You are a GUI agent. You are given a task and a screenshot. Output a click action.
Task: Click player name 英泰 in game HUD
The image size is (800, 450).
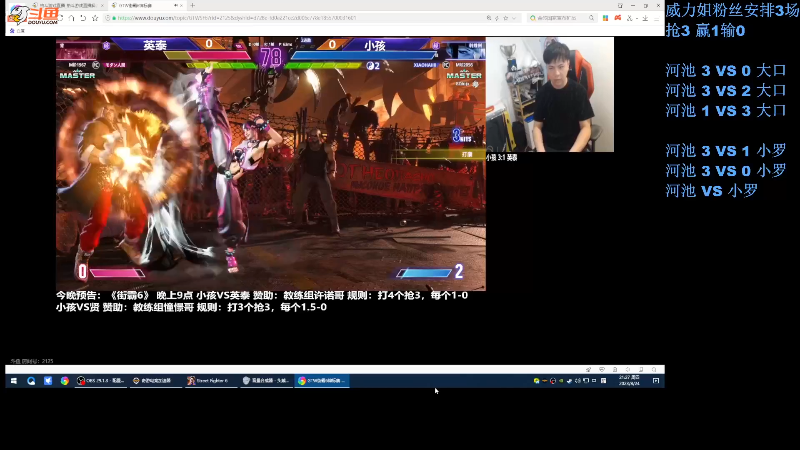[x=154, y=45]
